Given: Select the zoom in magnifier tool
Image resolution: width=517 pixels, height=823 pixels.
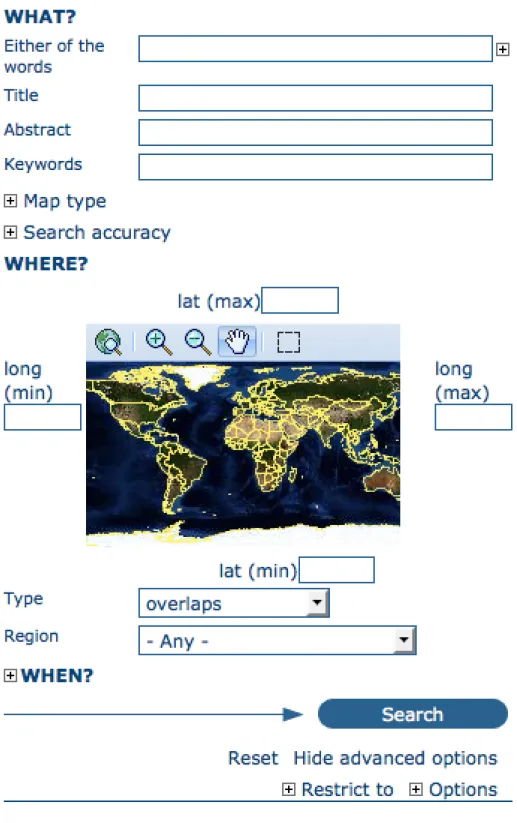Looking at the screenshot, I should (x=159, y=342).
